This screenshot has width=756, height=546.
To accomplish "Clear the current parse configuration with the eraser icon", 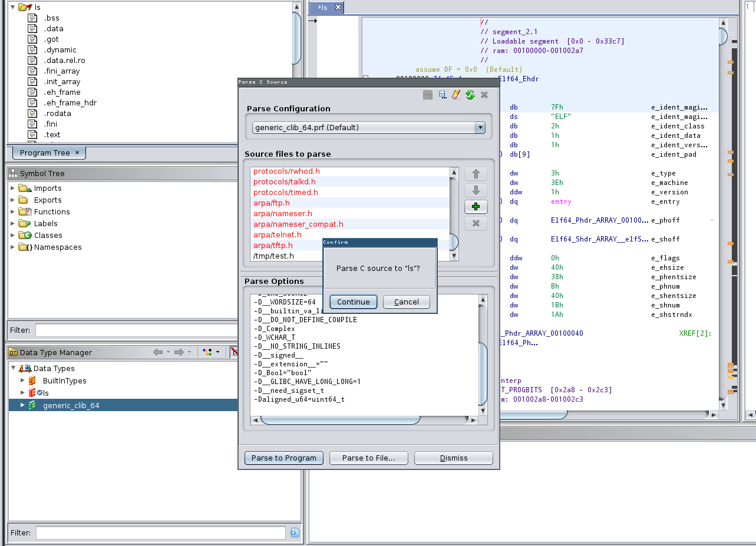I will tap(455, 94).
